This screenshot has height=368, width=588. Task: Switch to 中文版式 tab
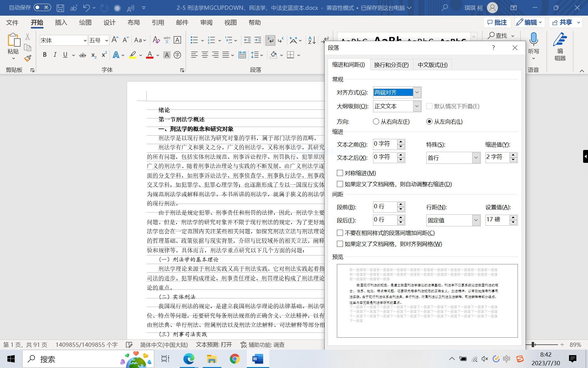[432, 65]
